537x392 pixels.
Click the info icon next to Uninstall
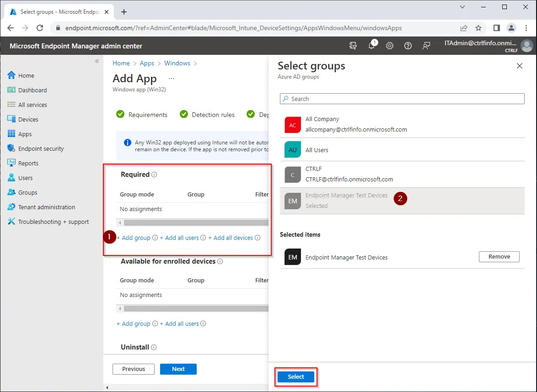154,347
